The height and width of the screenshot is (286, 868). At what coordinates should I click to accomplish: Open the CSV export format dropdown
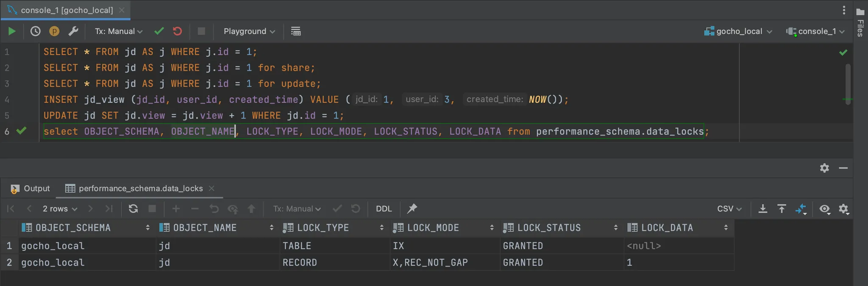click(729, 208)
